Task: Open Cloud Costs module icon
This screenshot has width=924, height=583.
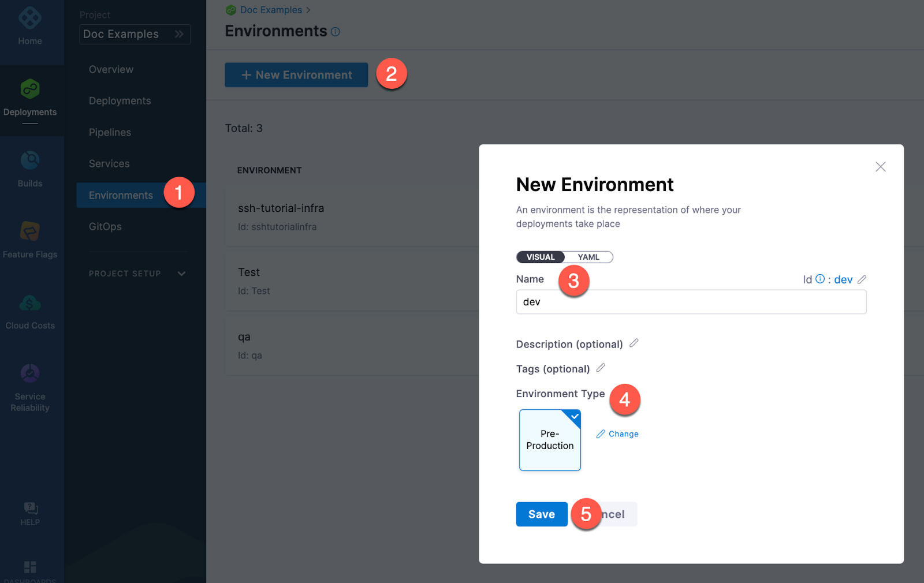Action: (x=30, y=303)
